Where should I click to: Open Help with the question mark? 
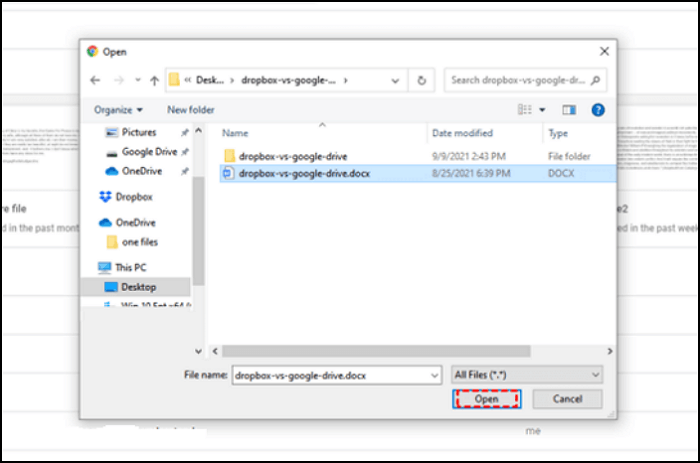(598, 110)
